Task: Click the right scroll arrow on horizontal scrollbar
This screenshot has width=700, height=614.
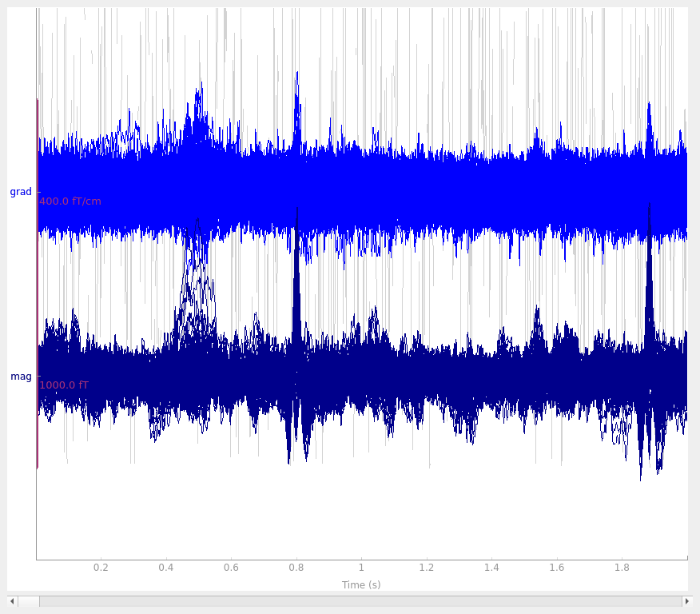Action: click(x=687, y=601)
